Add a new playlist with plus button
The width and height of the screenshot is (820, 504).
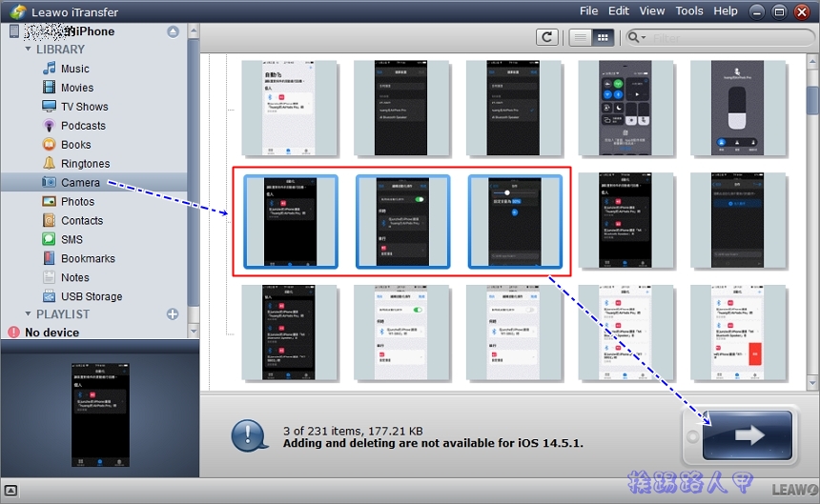coord(173,314)
